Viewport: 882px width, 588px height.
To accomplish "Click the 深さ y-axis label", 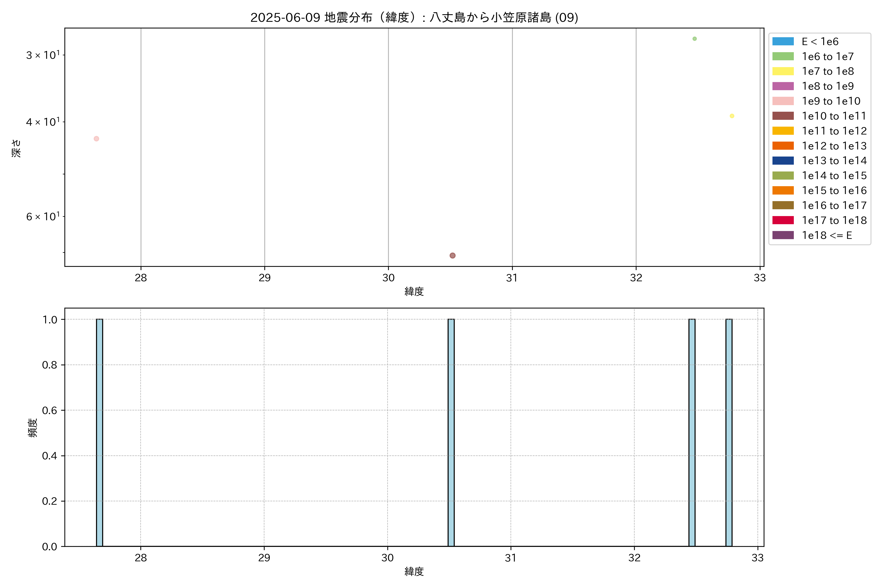I will (x=16, y=148).
